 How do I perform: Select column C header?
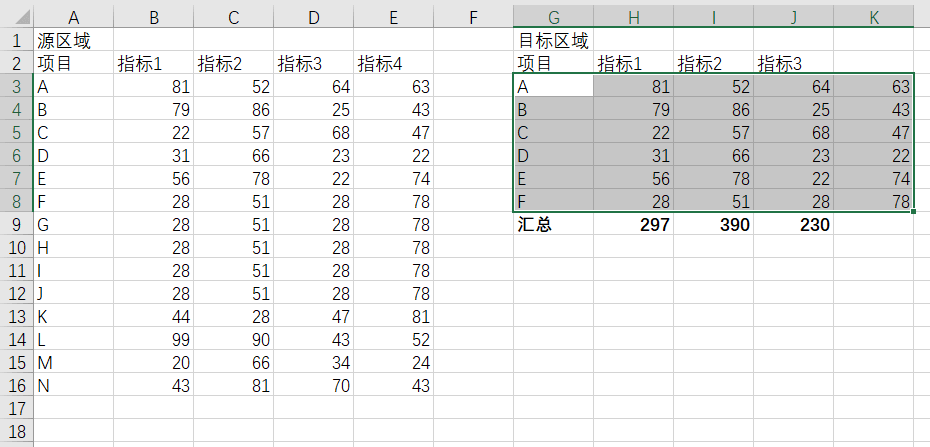234,17
